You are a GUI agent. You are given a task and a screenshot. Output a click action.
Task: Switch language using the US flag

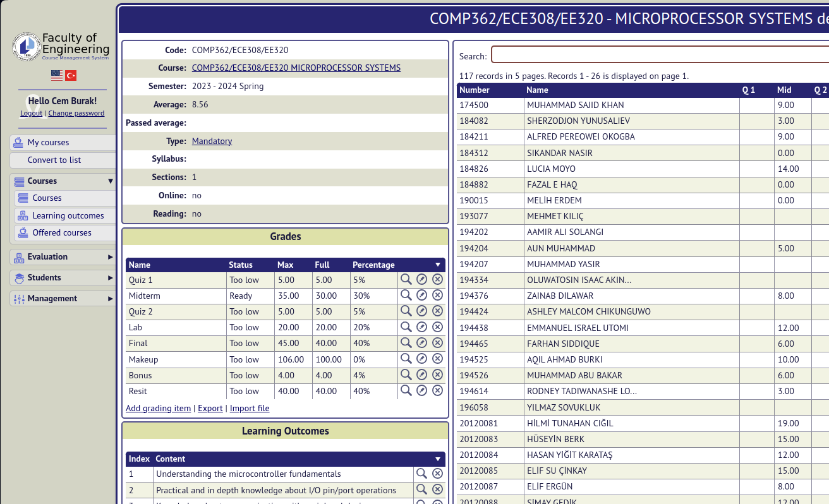click(57, 76)
